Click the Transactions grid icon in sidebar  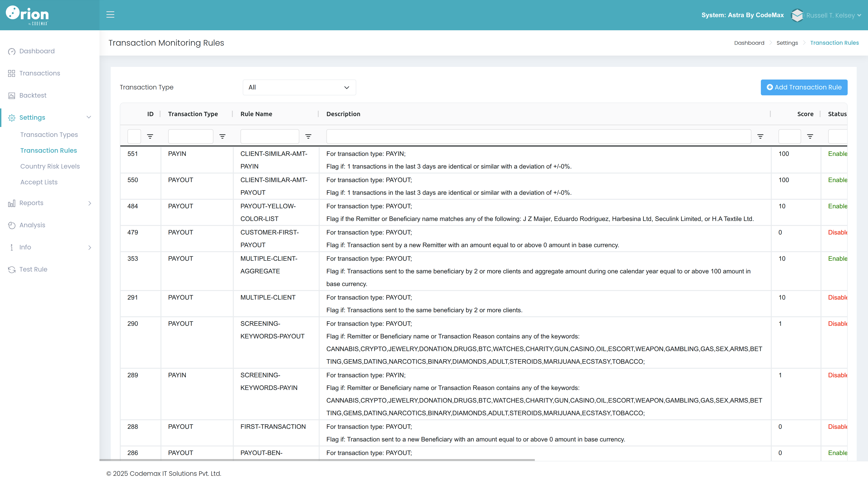(x=12, y=73)
